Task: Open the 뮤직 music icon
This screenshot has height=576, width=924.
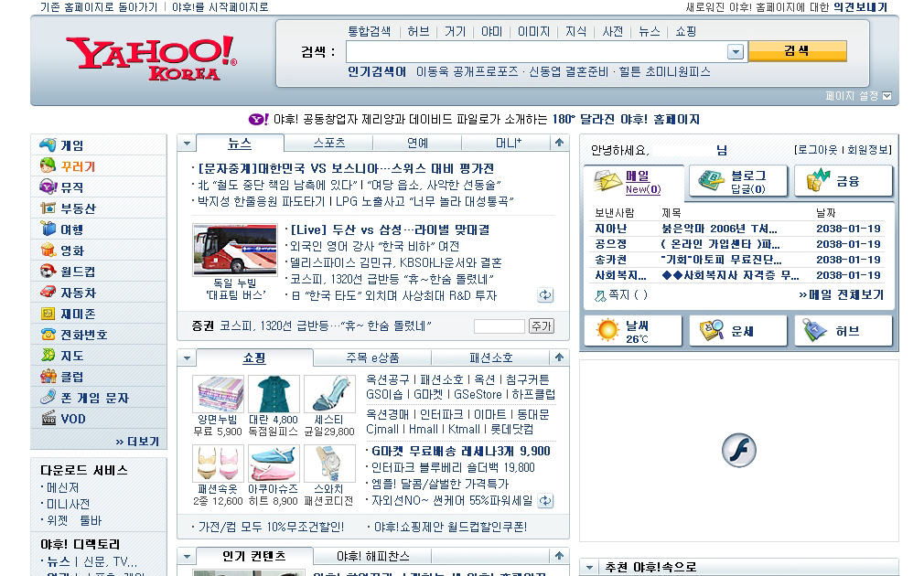Action: pyautogui.click(x=48, y=187)
